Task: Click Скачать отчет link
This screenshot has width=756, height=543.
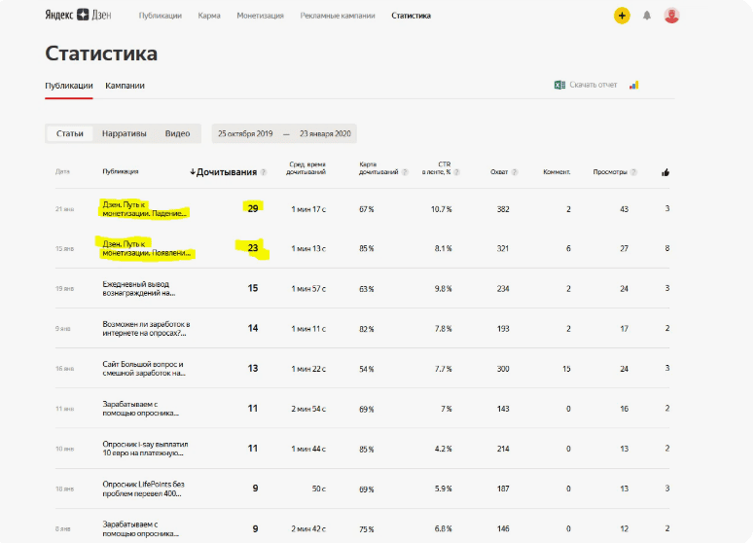Action: click(594, 85)
